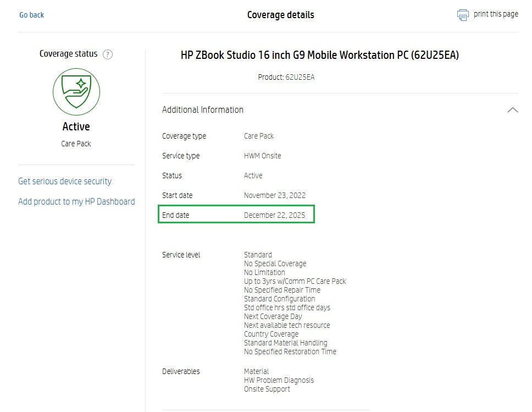This screenshot has width=532, height=412.
Task: Collapse the Additional Information section chevron
Action: point(513,109)
